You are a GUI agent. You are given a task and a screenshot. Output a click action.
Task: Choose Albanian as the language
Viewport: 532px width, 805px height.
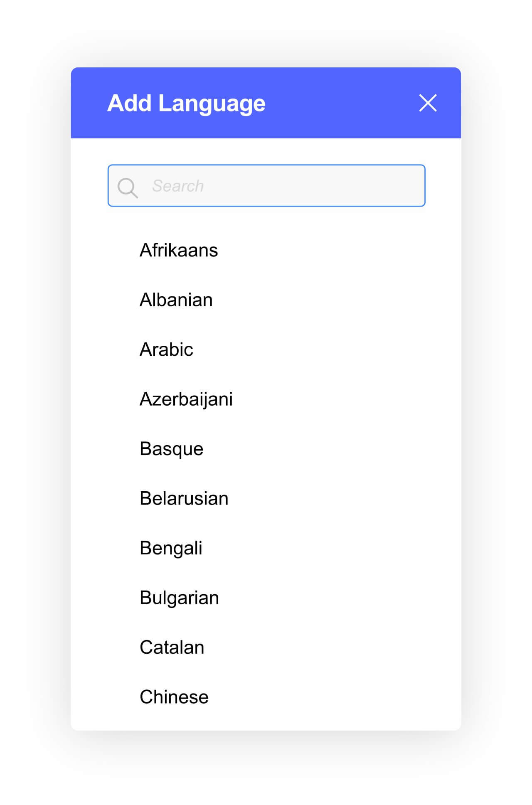(x=176, y=300)
